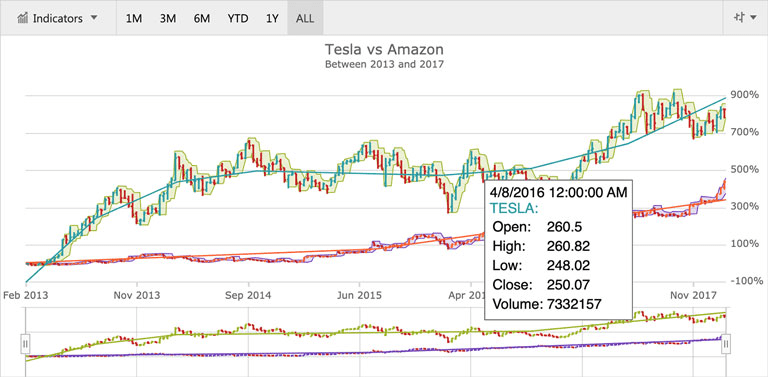This screenshot has height=377, width=768.
Task: Click the Sep 2014 axis label
Action: [248, 296]
